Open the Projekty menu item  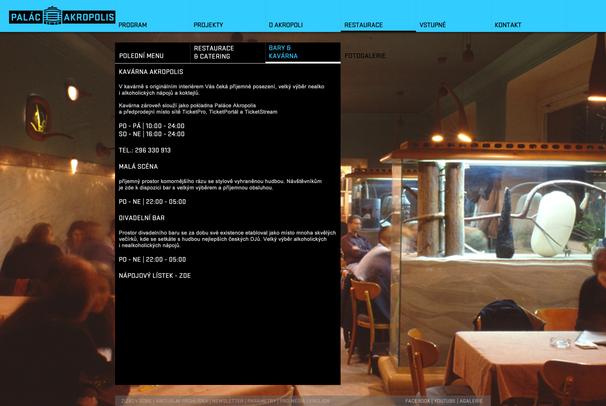(x=208, y=24)
